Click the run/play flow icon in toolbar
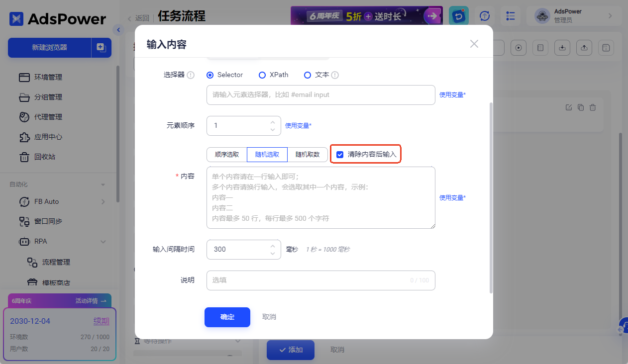 [519, 48]
